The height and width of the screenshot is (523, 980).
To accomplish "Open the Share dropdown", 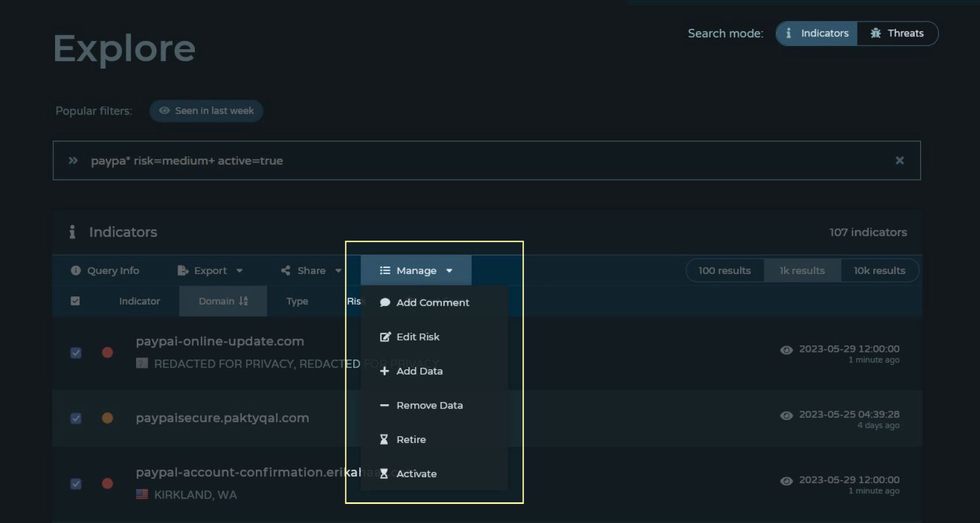I will (311, 271).
